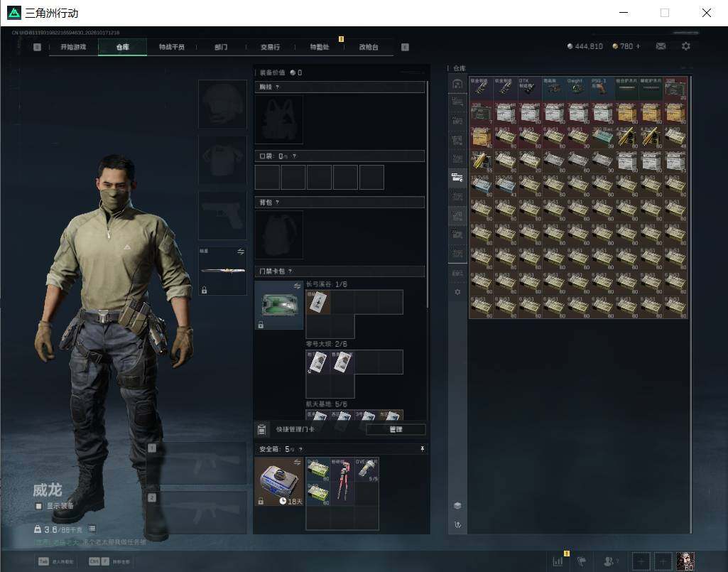Screen dimensions: 728x572
Task: Select the empty body armor slot
Action: (x=222, y=160)
